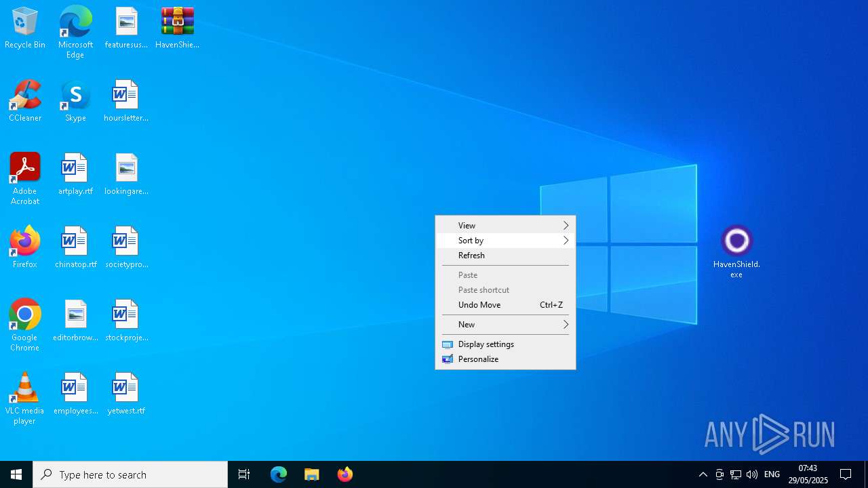
Task: Open the Windows Start menu
Action: 16,474
